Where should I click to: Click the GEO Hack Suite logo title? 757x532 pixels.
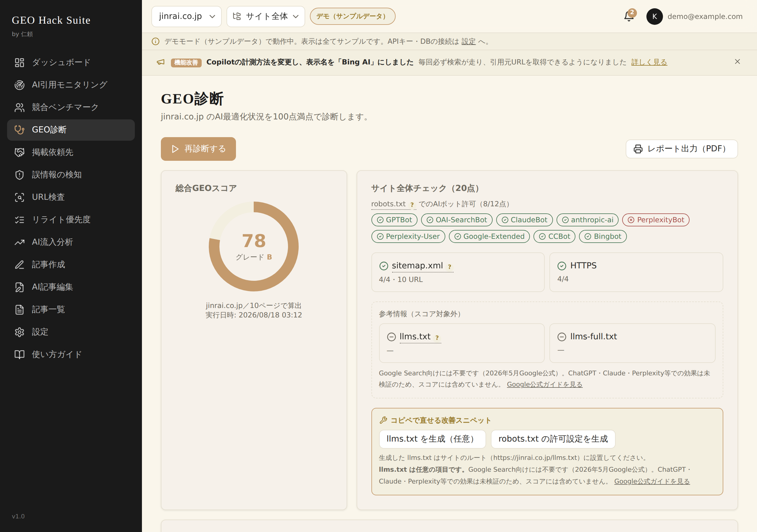click(x=51, y=20)
